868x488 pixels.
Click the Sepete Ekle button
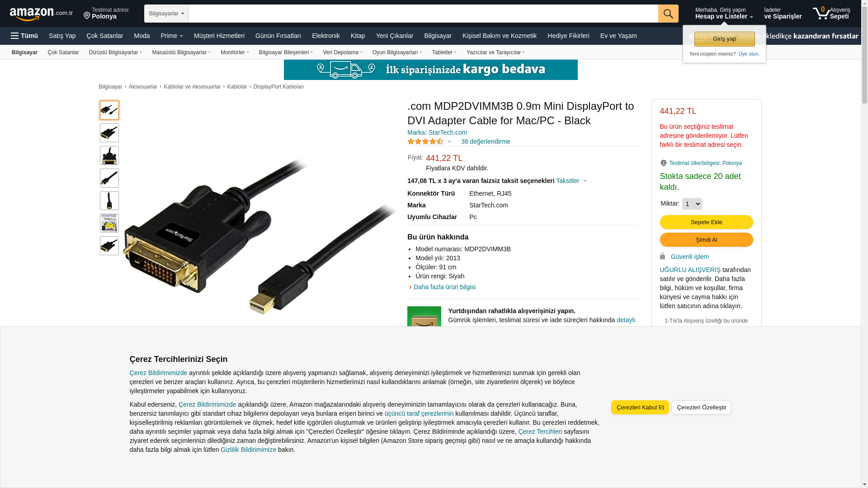(x=706, y=222)
